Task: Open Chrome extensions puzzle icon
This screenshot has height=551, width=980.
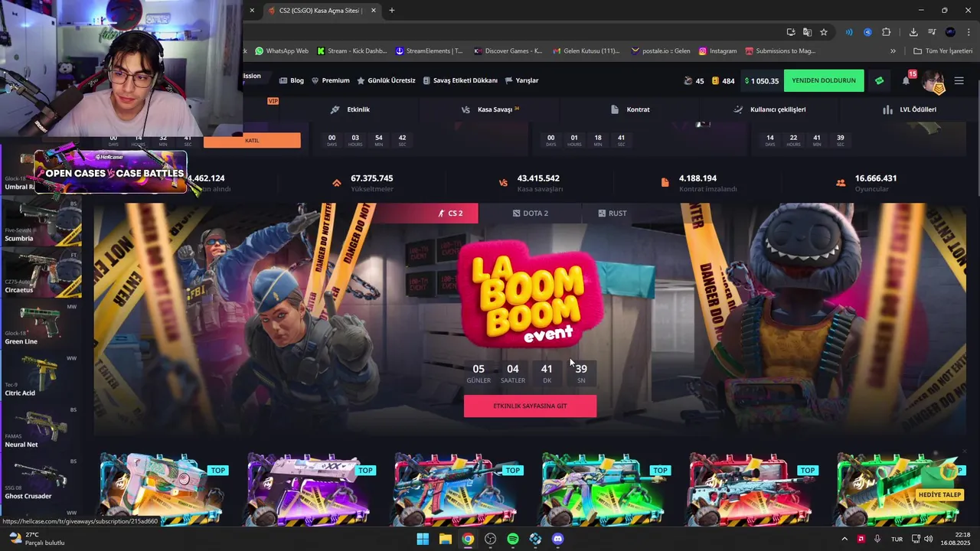Action: [887, 32]
